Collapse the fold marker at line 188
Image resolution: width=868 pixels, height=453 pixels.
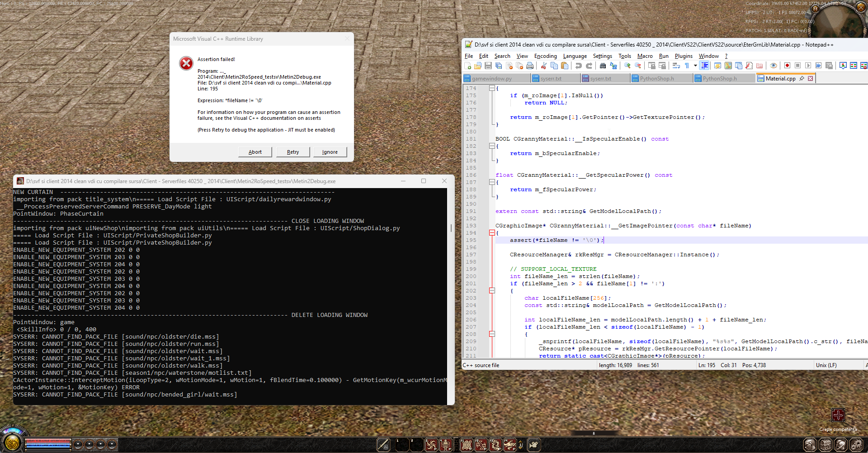click(492, 182)
